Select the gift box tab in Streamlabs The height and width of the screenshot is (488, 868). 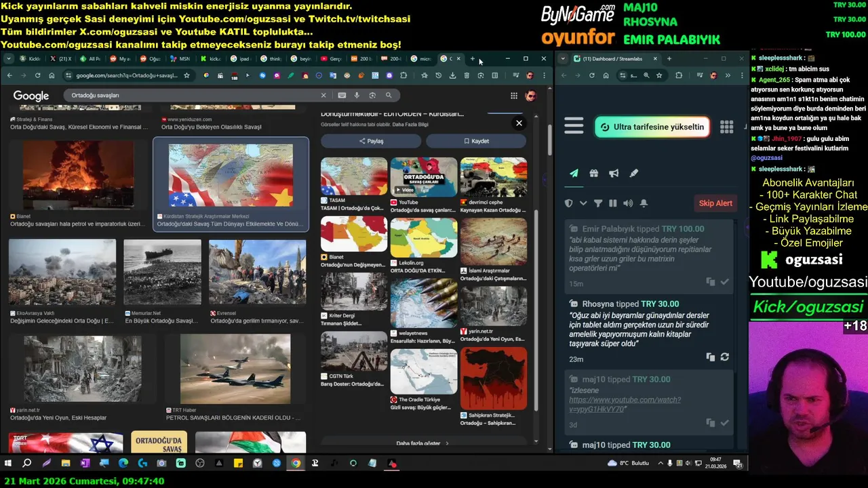coord(593,174)
